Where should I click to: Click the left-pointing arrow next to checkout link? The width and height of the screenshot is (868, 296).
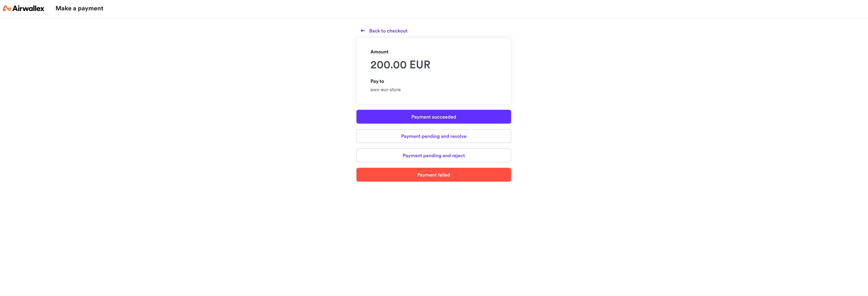pos(363,31)
